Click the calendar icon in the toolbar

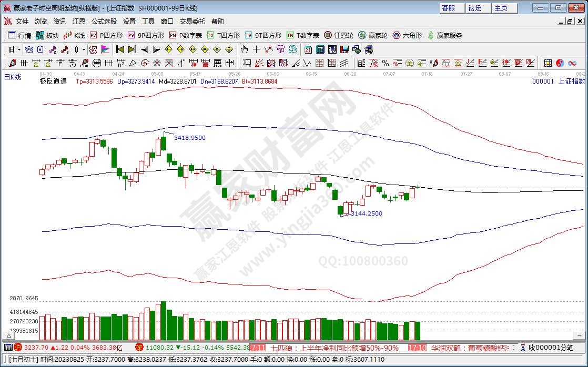tap(308, 49)
